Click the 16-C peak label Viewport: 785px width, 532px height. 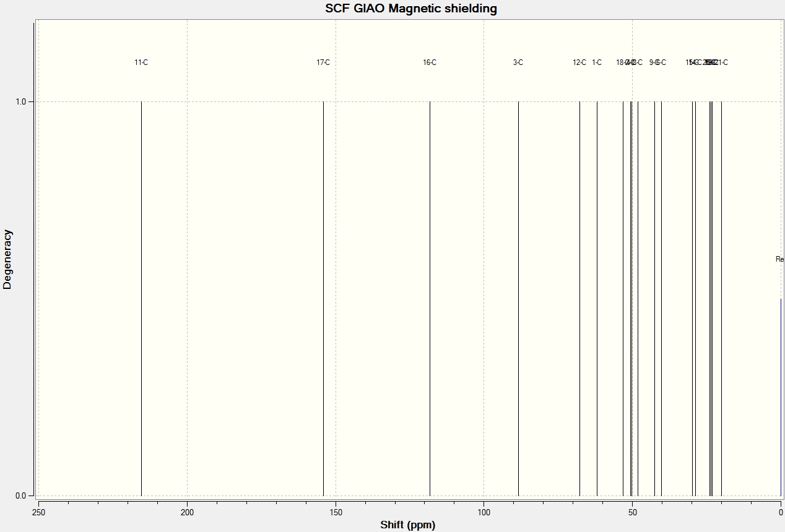coord(430,62)
